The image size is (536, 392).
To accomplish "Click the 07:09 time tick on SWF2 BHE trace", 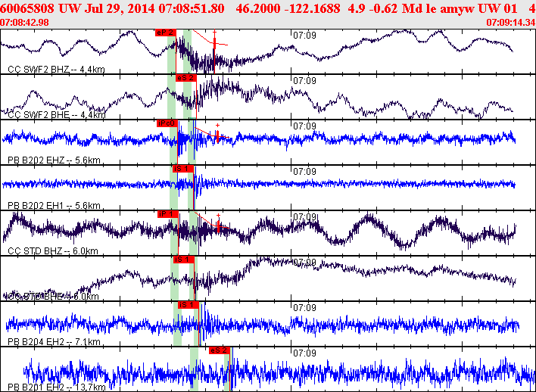I will tap(304, 81).
